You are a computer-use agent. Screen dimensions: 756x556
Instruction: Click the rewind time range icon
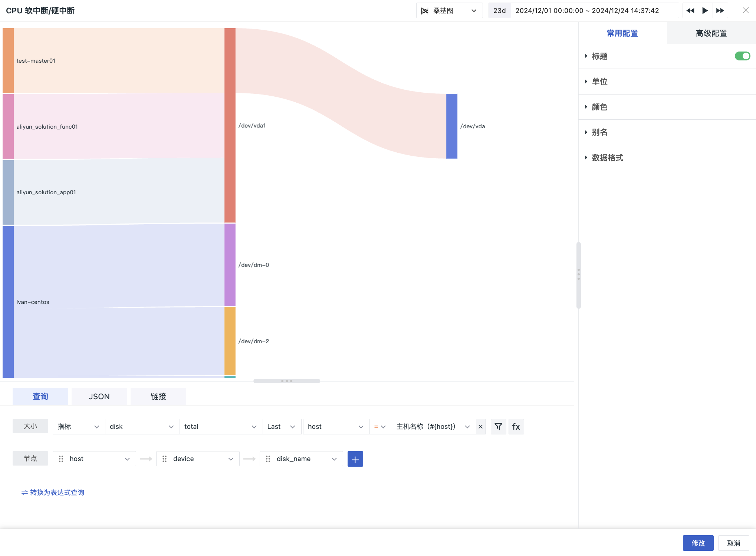(690, 11)
